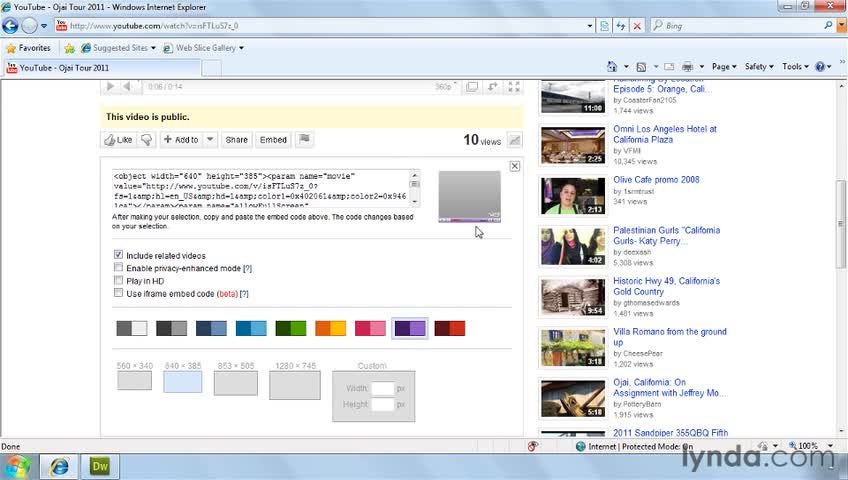Image resolution: width=848 pixels, height=480 pixels.
Task: Open the video statistics chart icon
Action: pos(515,140)
